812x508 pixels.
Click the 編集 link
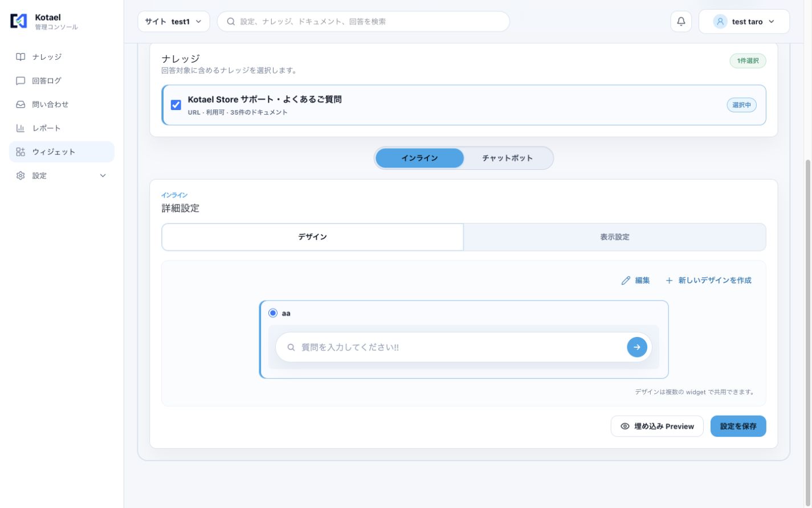tap(635, 281)
